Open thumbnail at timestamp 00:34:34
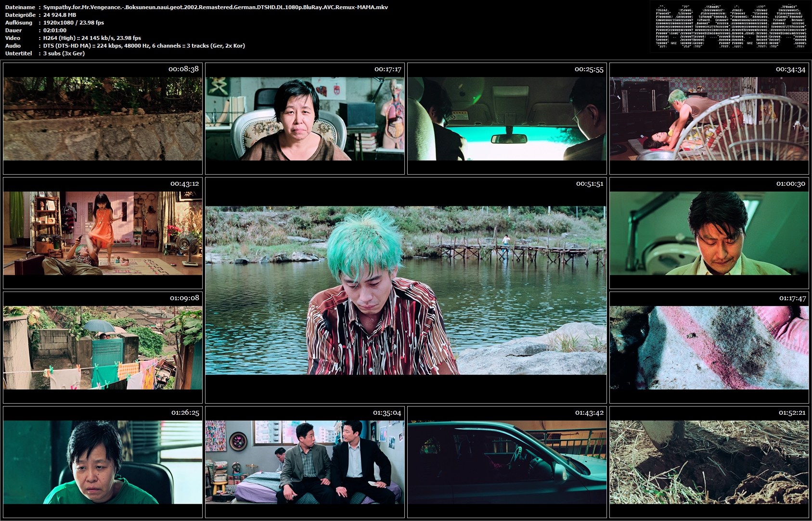This screenshot has width=812, height=521. (x=709, y=118)
